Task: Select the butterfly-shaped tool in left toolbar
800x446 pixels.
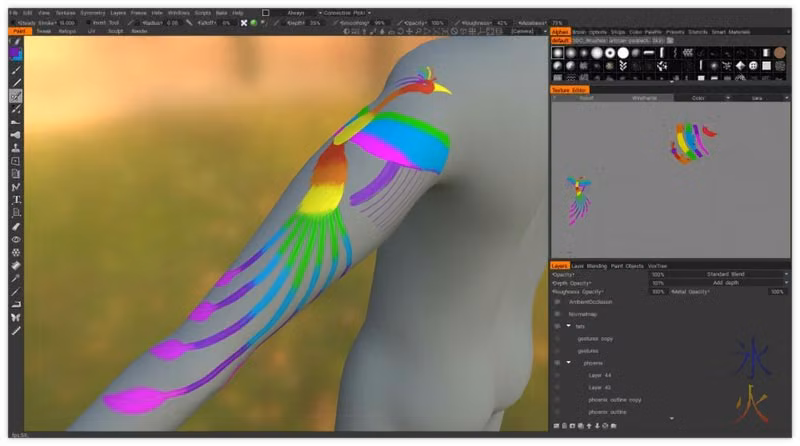Action: (16, 317)
